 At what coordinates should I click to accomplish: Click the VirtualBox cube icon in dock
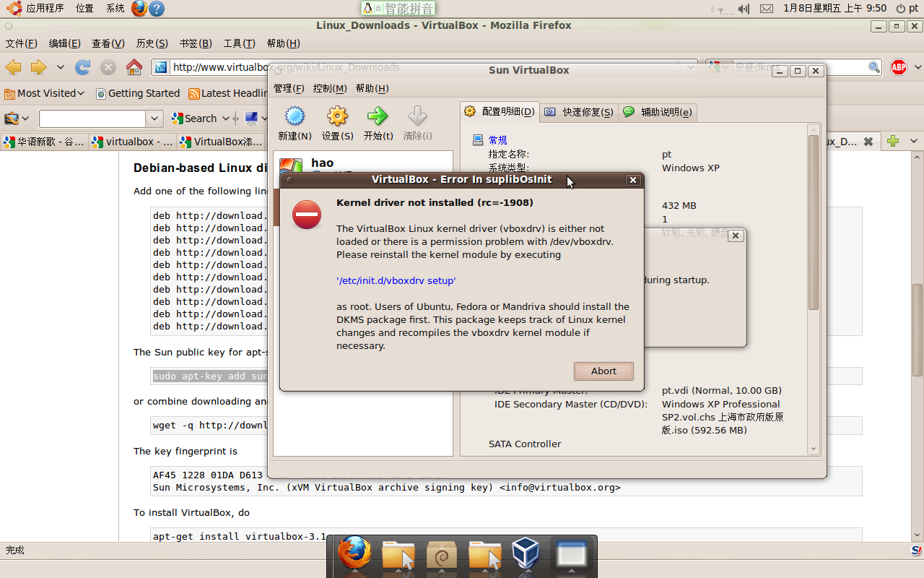[x=526, y=554]
